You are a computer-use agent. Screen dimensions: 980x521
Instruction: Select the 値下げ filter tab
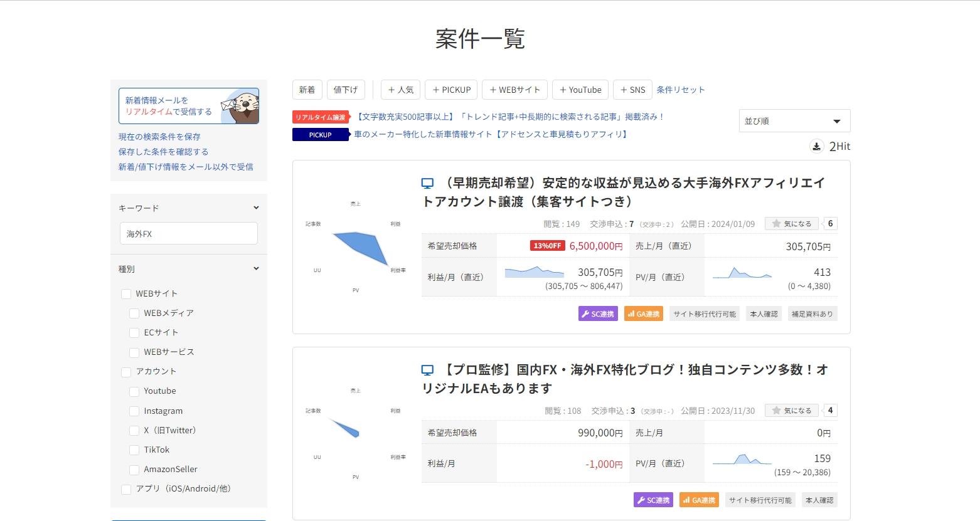point(345,90)
